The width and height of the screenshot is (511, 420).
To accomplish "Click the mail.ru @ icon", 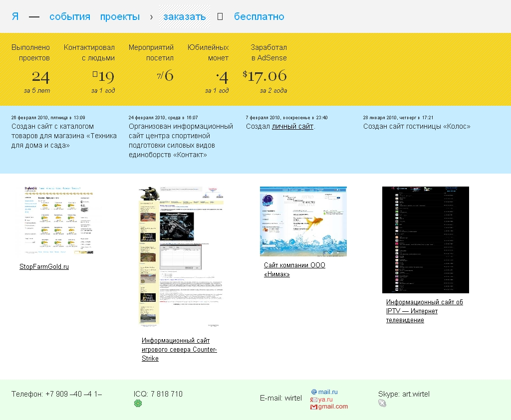I will pyautogui.click(x=314, y=392).
